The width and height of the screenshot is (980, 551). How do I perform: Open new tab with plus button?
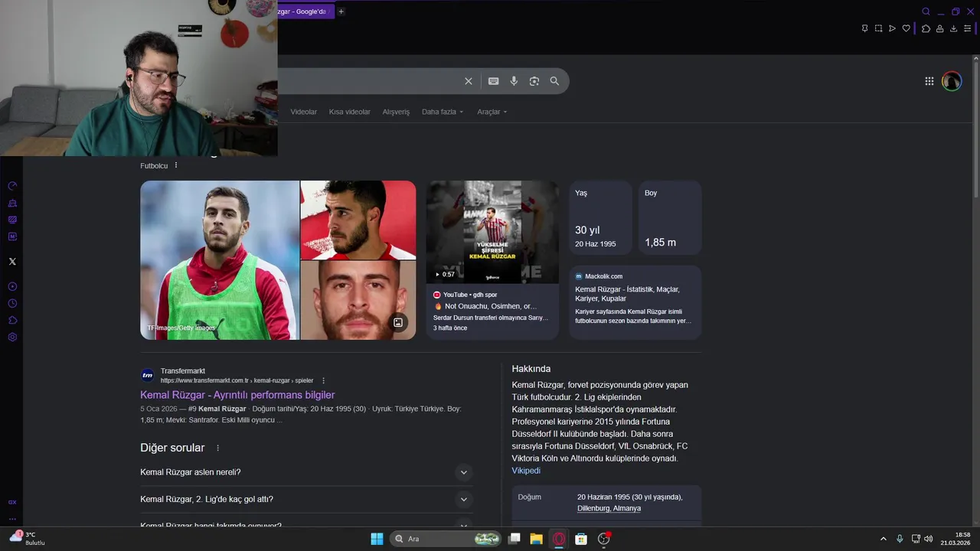click(341, 11)
